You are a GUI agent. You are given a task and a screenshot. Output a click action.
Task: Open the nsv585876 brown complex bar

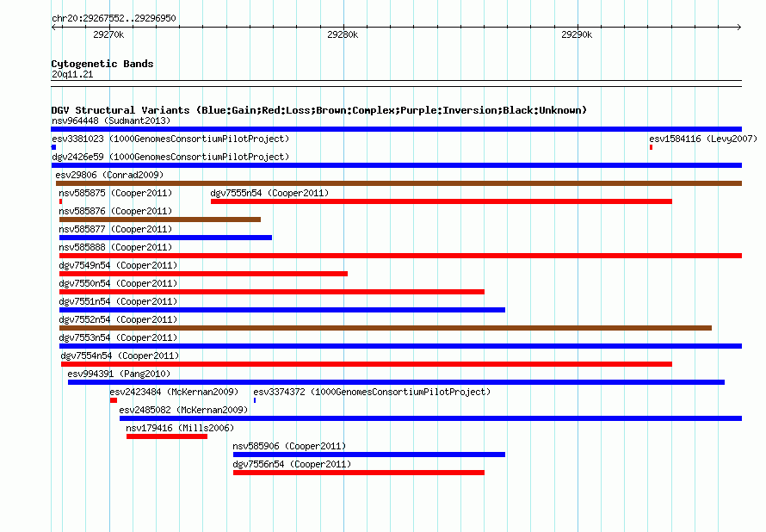pyautogui.click(x=160, y=220)
